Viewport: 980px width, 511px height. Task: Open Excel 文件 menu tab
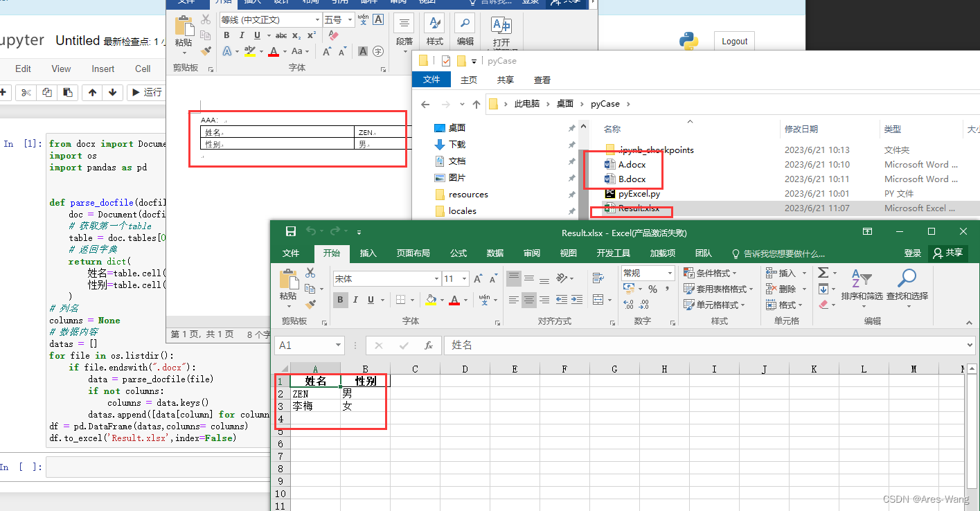[291, 253]
